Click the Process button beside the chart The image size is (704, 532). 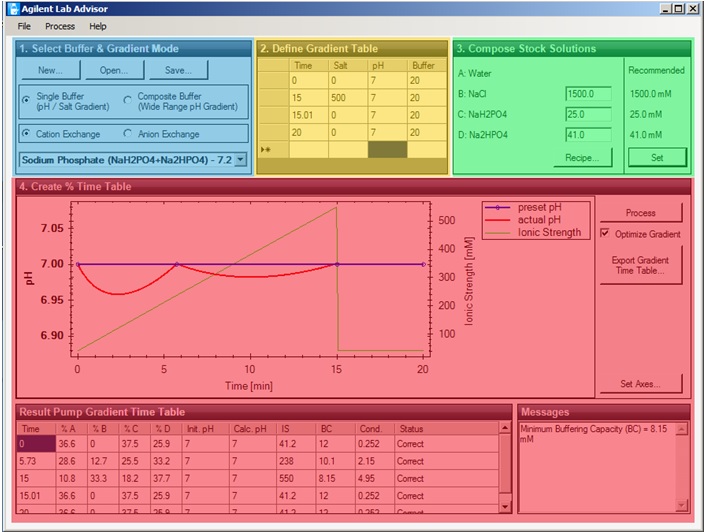pos(641,213)
